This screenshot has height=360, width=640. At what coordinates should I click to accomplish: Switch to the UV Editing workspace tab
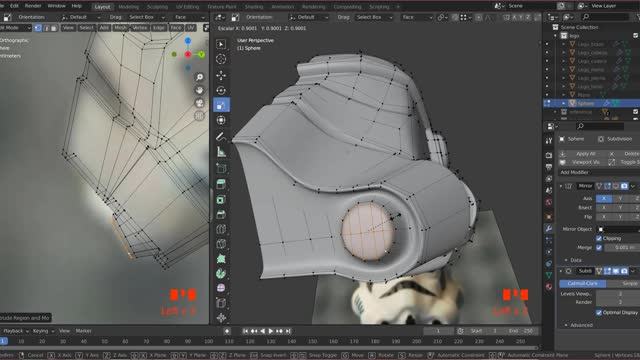click(187, 7)
